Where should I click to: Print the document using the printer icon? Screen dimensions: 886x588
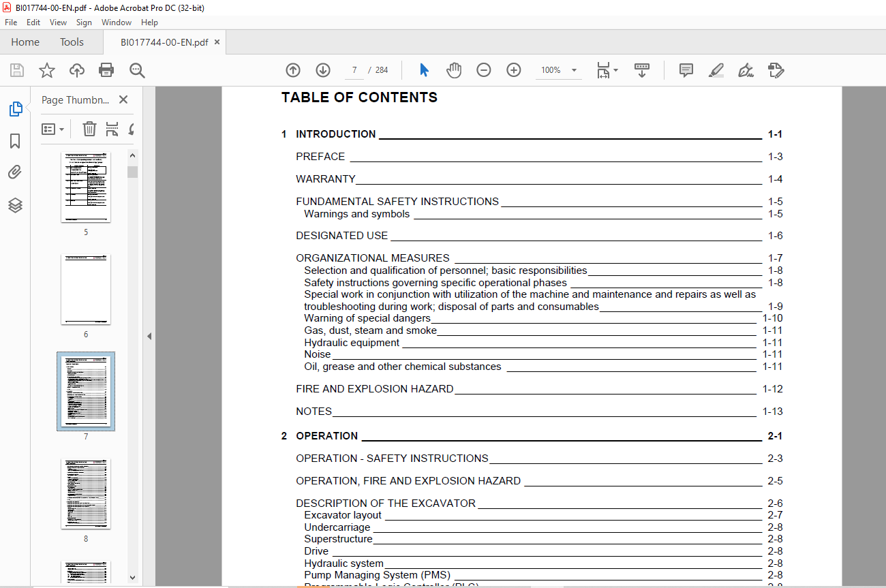pos(106,70)
